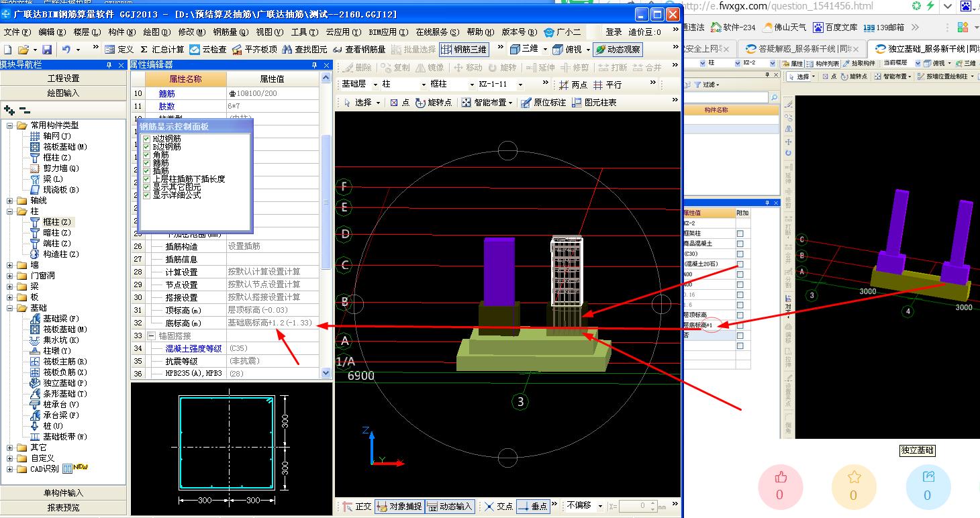The image size is (980, 518).
Task: Select 独立基础(P) tree item
Action: pos(65,383)
